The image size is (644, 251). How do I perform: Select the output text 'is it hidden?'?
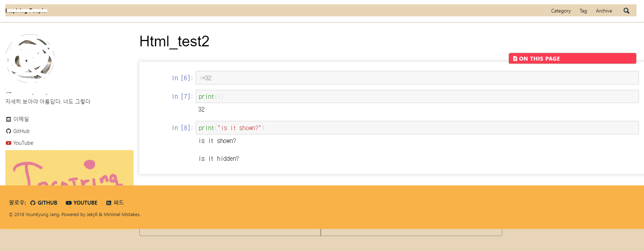pyautogui.click(x=219, y=159)
